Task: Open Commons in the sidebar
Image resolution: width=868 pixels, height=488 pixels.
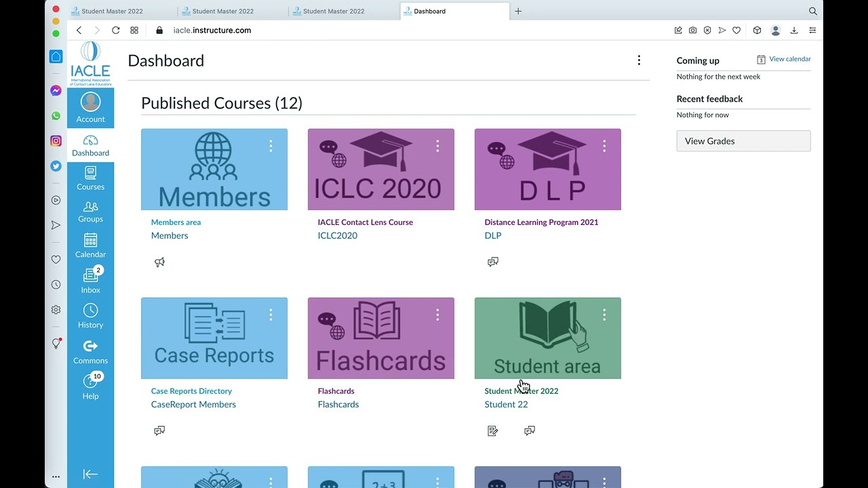Action: [90, 352]
